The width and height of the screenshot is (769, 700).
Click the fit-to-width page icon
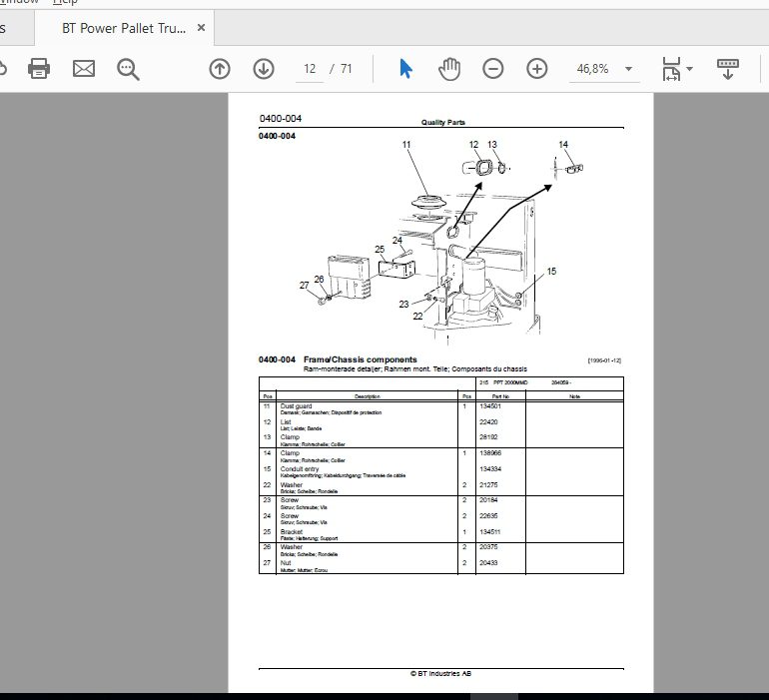[671, 69]
